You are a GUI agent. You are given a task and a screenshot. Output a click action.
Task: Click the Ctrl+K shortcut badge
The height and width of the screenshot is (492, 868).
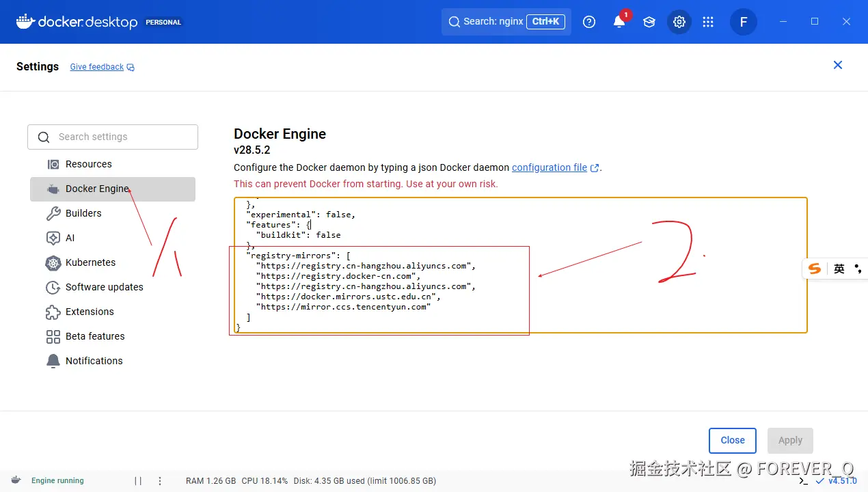(545, 21)
